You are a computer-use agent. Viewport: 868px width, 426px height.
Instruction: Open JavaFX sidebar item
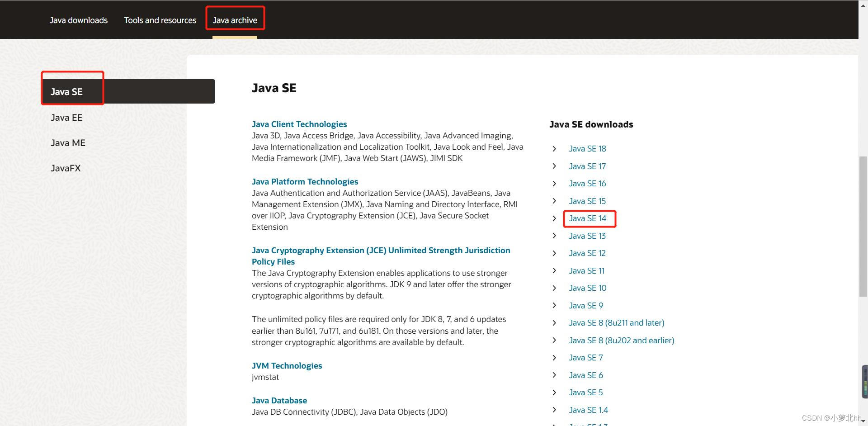[x=66, y=168]
